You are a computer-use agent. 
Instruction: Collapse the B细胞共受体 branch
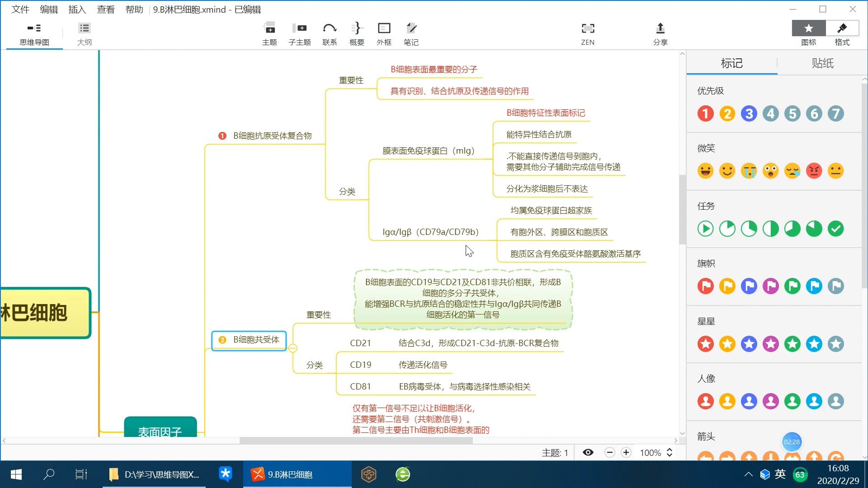(x=293, y=348)
